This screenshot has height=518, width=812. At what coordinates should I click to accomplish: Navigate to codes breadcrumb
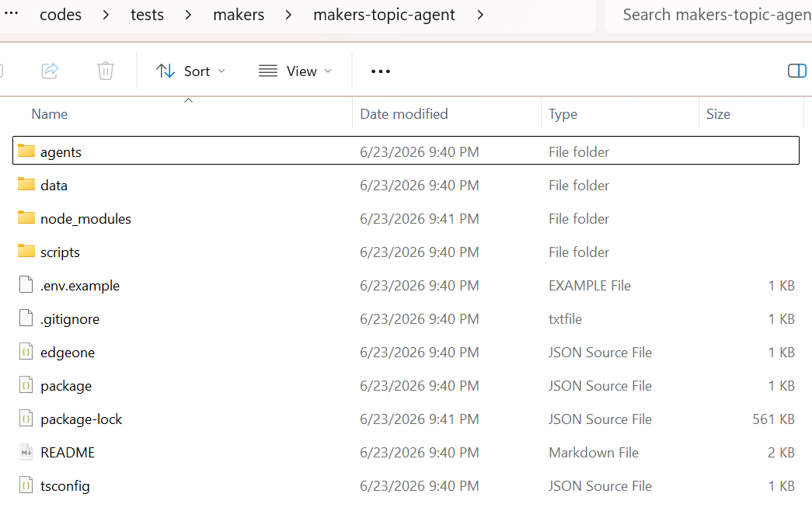pyautogui.click(x=61, y=15)
